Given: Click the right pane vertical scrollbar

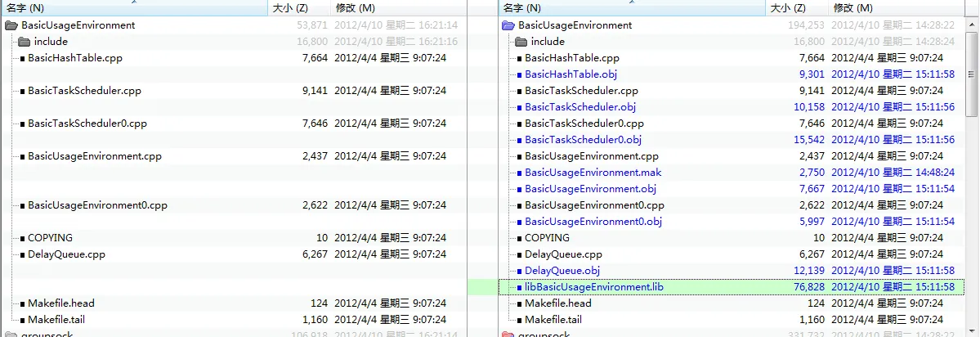Looking at the screenshot, I should pos(973,175).
